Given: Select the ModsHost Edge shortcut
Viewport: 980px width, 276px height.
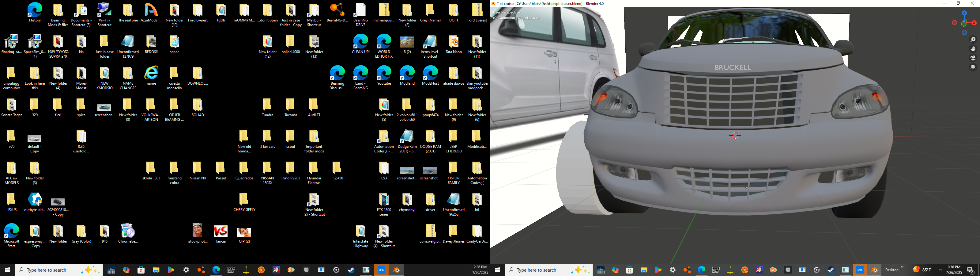Looking at the screenshot, I should click(x=430, y=75).
